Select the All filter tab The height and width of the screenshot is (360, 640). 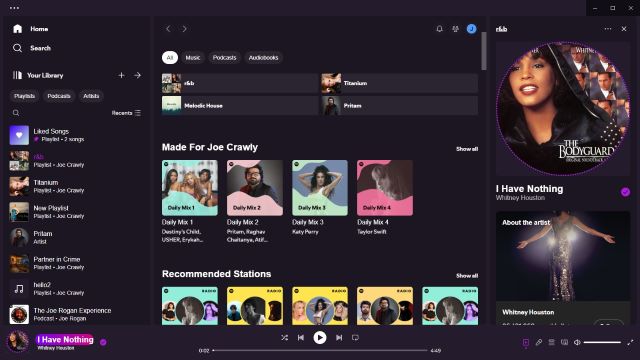point(170,58)
